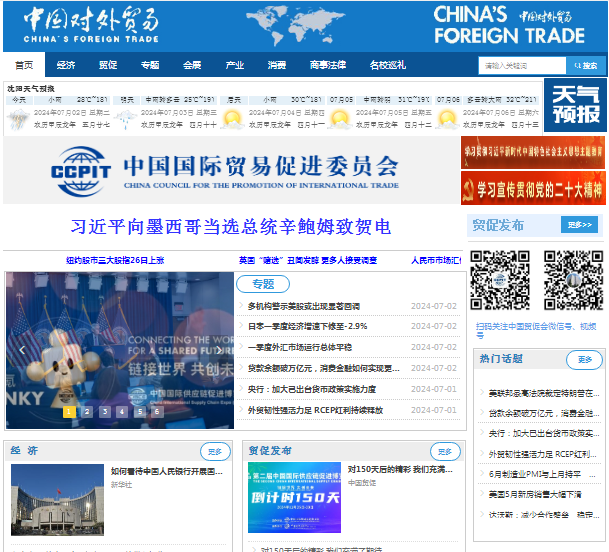The image size is (609, 552).
Task: Select carousel slide 2 indicator
Action: (87, 411)
